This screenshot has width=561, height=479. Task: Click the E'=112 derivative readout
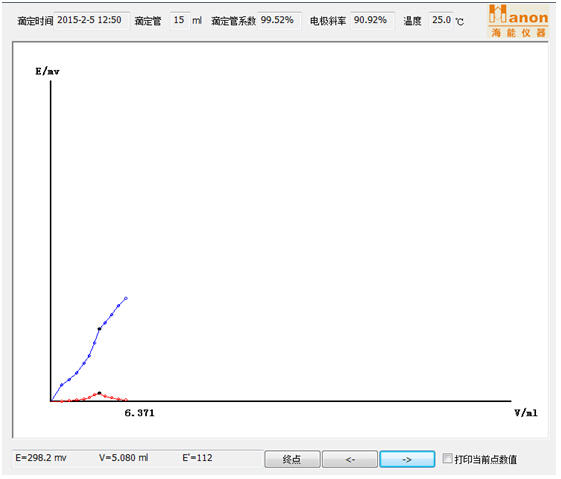[197, 458]
